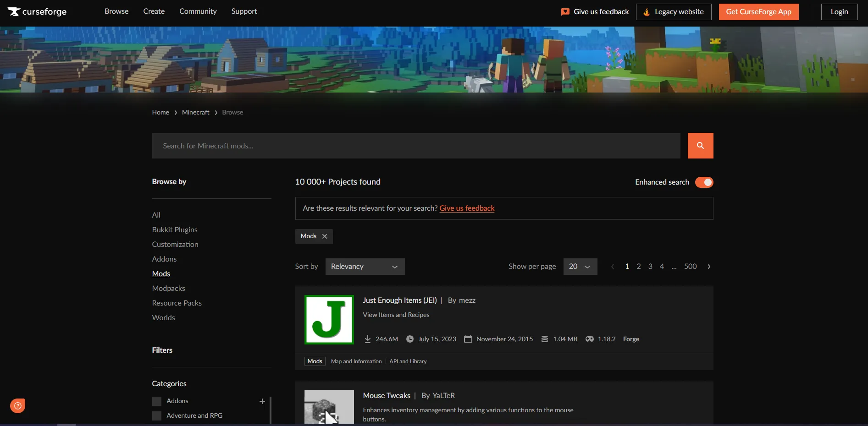Remove the Mods filter chip X

tap(325, 236)
